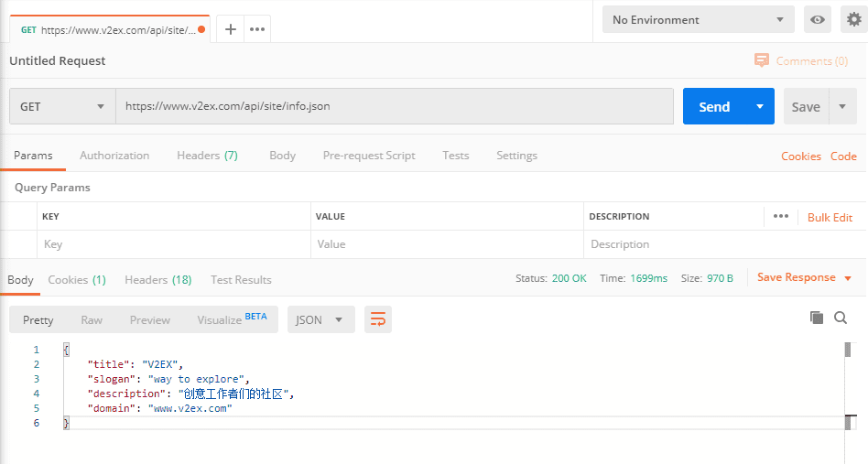Collapse the JSON object at line 1
The height and width of the screenshot is (464, 868).
[67, 350]
